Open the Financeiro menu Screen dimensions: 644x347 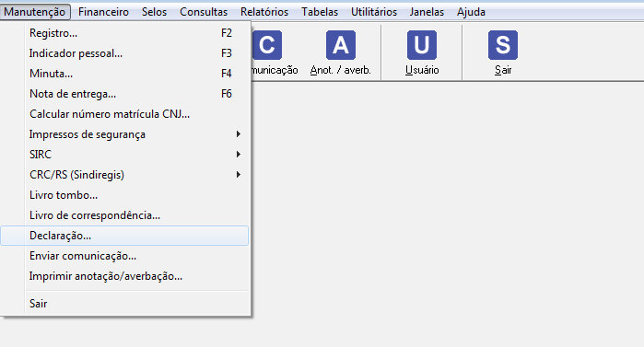[103, 12]
